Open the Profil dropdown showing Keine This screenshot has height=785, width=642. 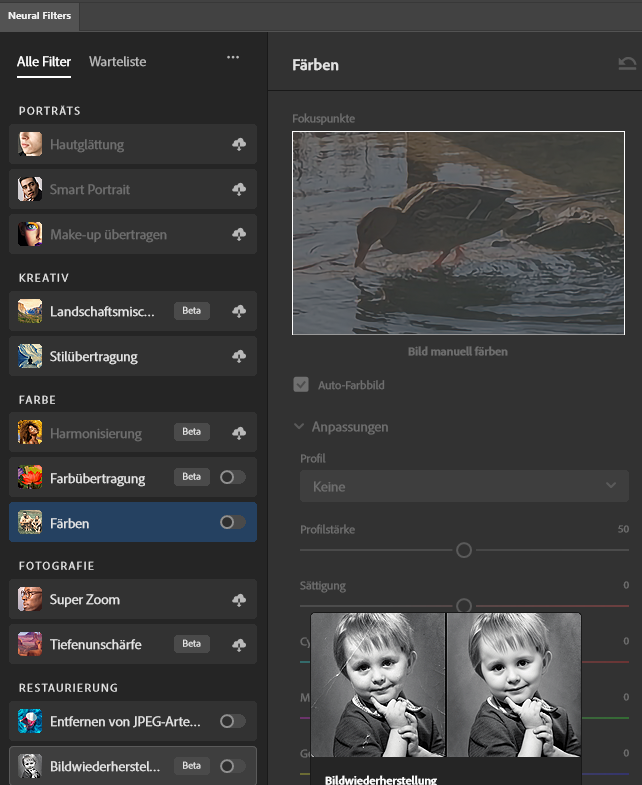point(464,487)
